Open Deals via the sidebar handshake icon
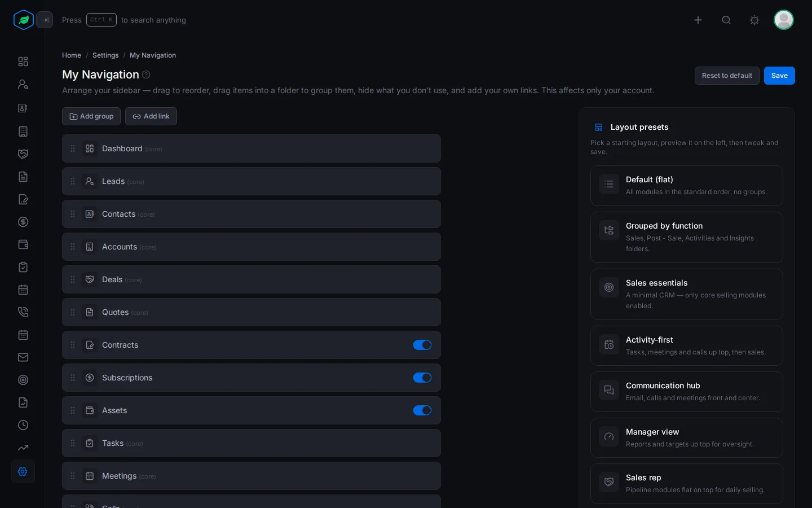This screenshot has width=812, height=508. tap(23, 154)
